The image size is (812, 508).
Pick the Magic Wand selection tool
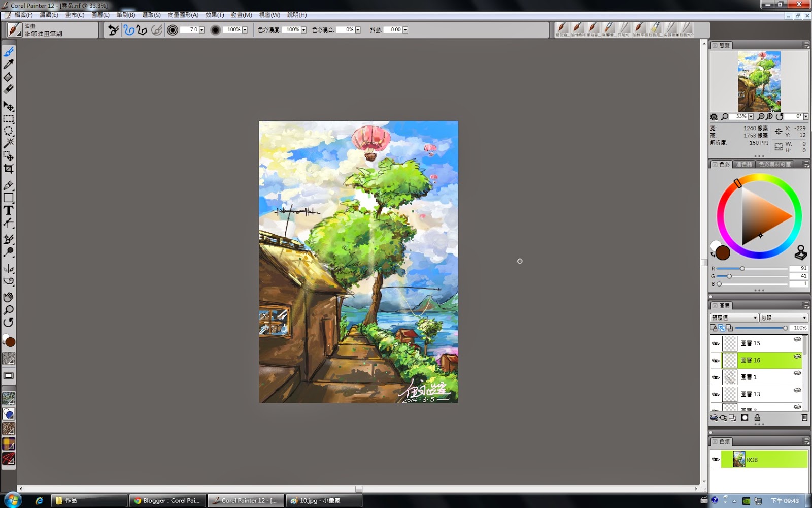(8, 143)
